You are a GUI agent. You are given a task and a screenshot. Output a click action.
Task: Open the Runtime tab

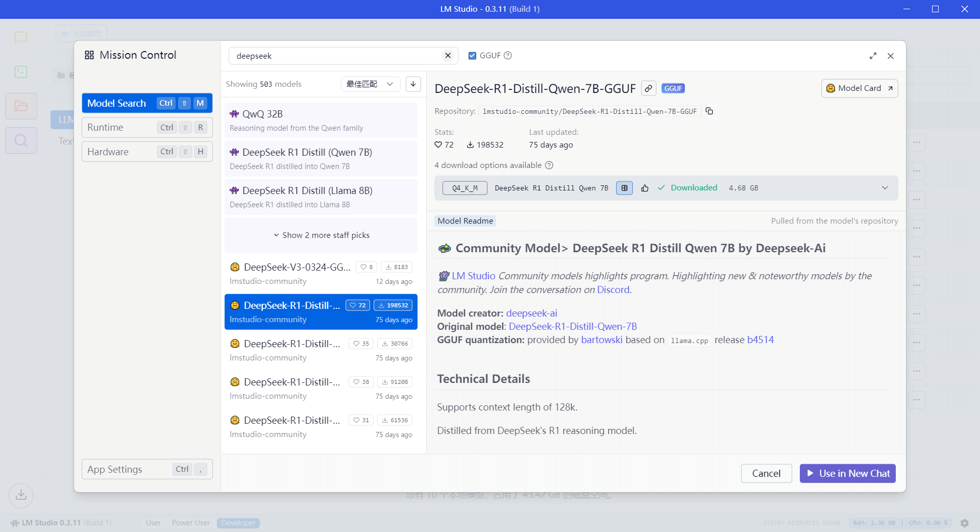[147, 128]
